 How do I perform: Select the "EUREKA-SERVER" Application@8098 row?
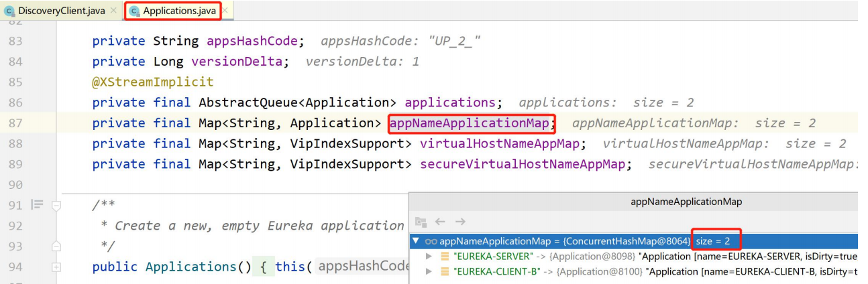pyautogui.click(x=635, y=257)
